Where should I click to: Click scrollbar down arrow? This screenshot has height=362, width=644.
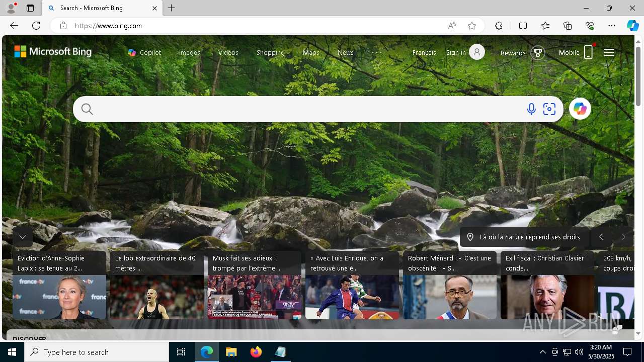pyautogui.click(x=638, y=333)
